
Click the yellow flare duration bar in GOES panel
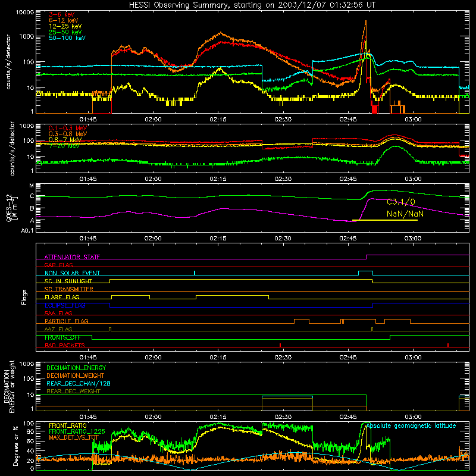384,220
